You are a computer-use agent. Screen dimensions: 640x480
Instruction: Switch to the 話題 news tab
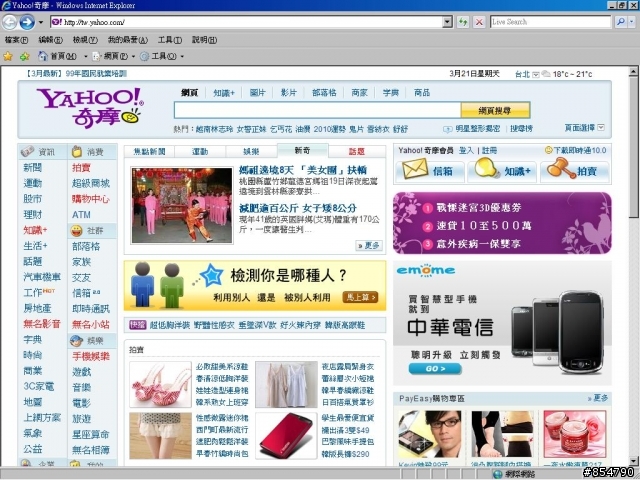pos(356,151)
